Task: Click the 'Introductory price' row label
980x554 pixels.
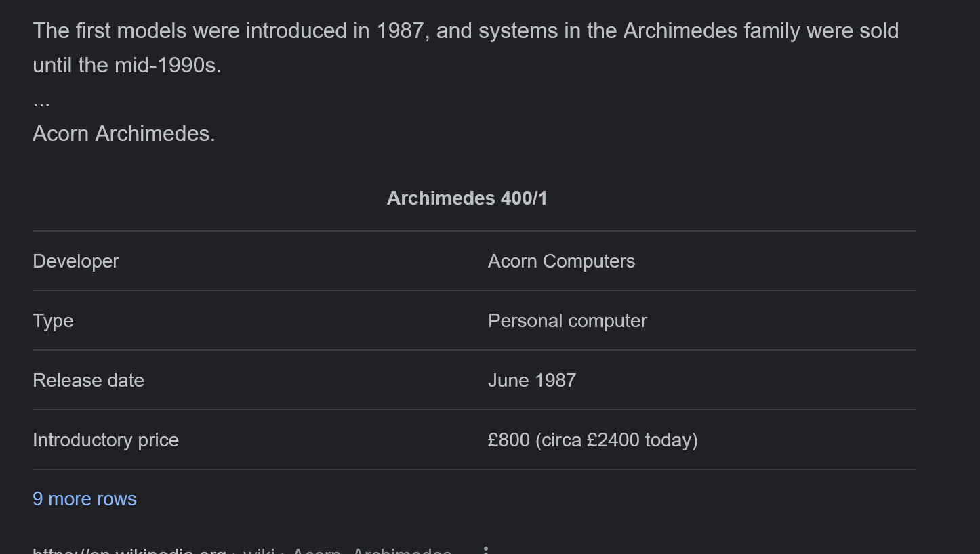Action: click(x=106, y=440)
